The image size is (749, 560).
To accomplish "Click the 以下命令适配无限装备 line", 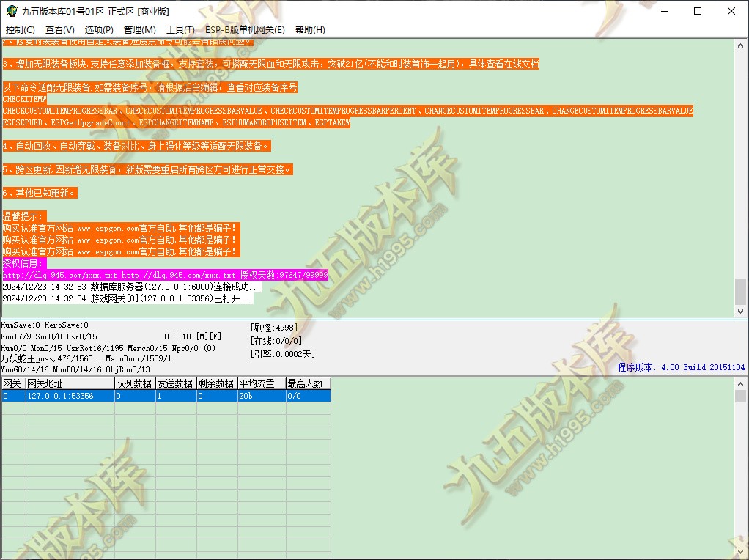I will [x=150, y=87].
